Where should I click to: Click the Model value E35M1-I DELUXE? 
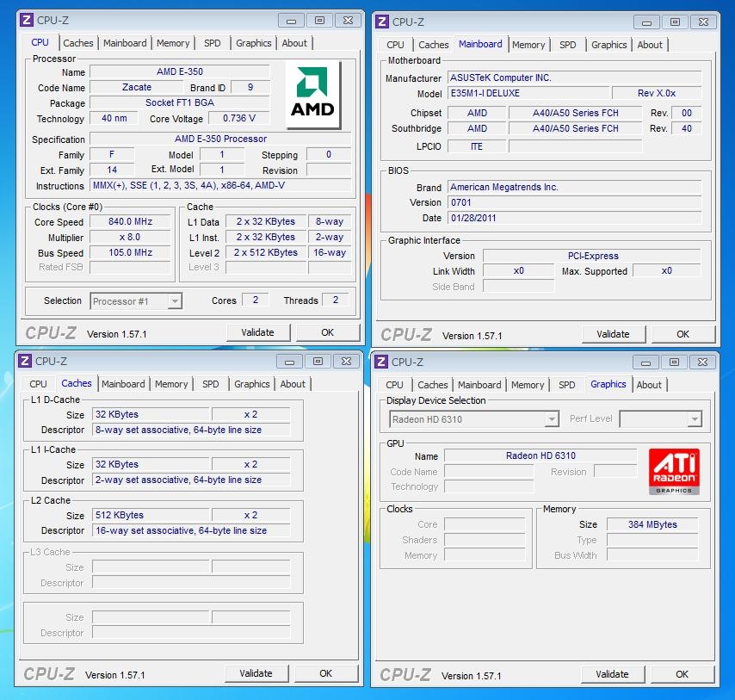[x=528, y=93]
